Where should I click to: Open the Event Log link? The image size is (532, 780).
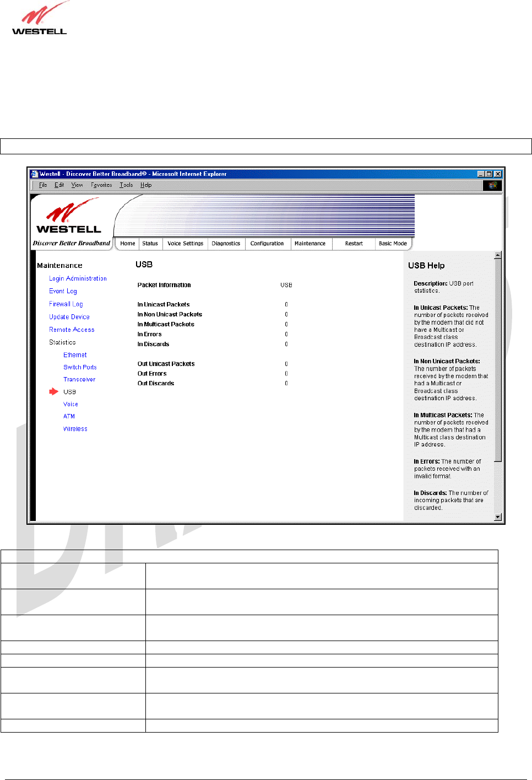(63, 292)
